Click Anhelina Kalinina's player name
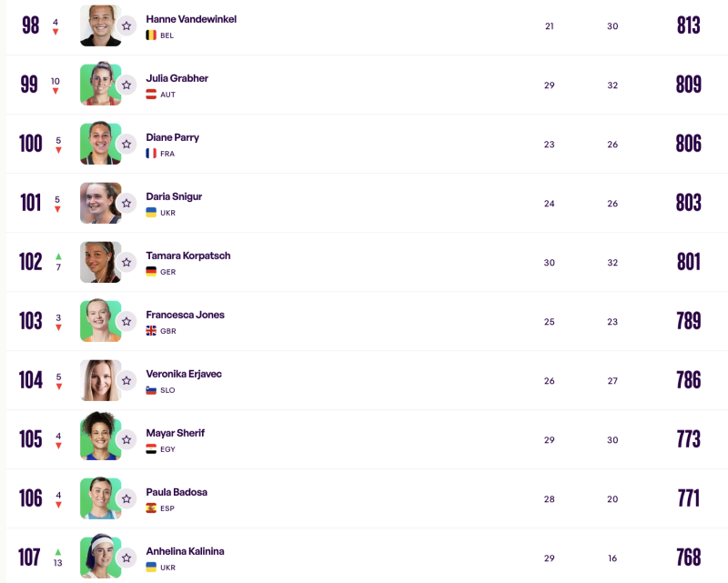This screenshot has width=728, height=583. 185,551
